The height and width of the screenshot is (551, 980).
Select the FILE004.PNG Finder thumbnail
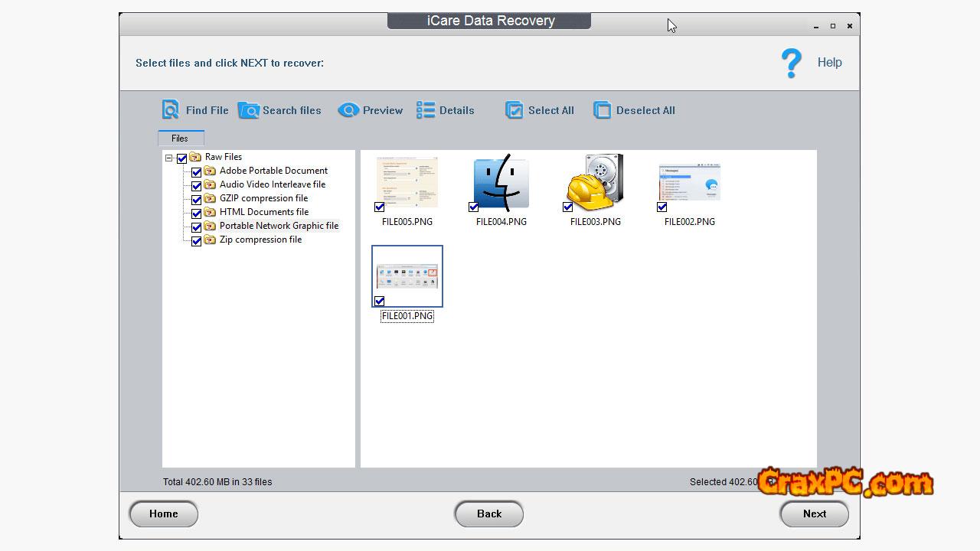click(501, 184)
